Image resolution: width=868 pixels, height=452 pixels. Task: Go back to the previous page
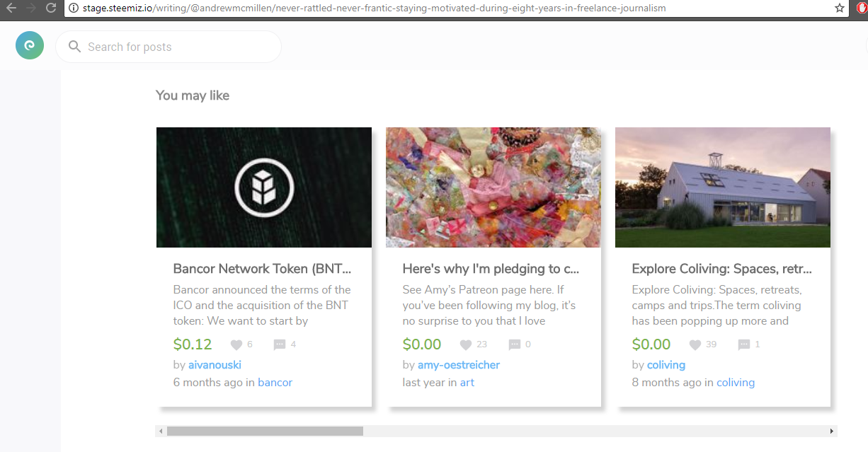click(x=11, y=8)
